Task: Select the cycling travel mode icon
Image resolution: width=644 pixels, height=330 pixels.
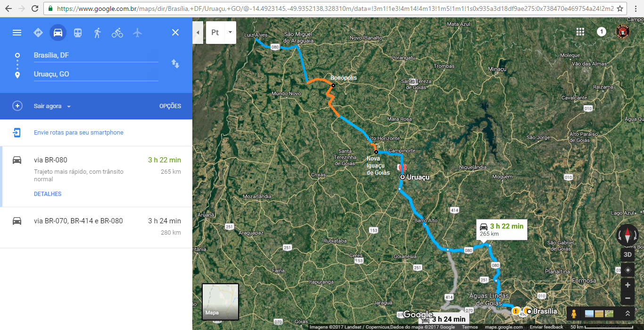Action: [x=117, y=33]
